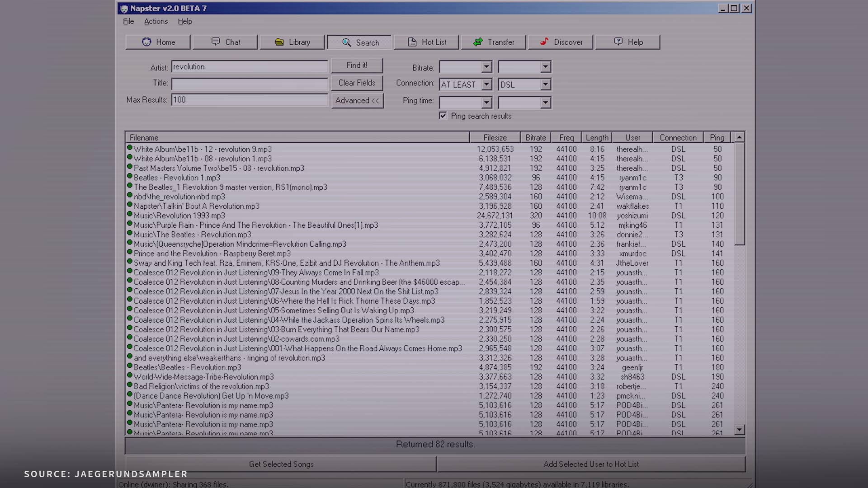Open the Transfer arrows icon
868x488 pixels.
(x=478, y=42)
